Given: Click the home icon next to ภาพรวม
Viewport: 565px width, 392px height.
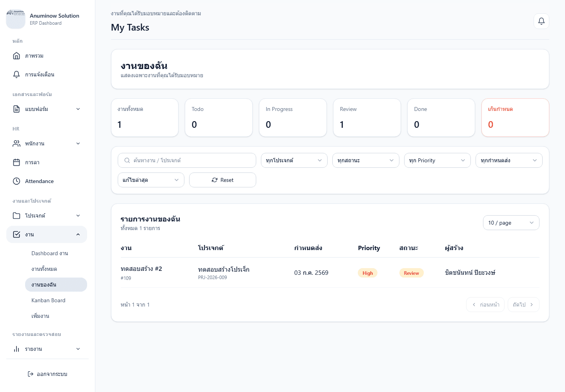Looking at the screenshot, I should click(16, 56).
